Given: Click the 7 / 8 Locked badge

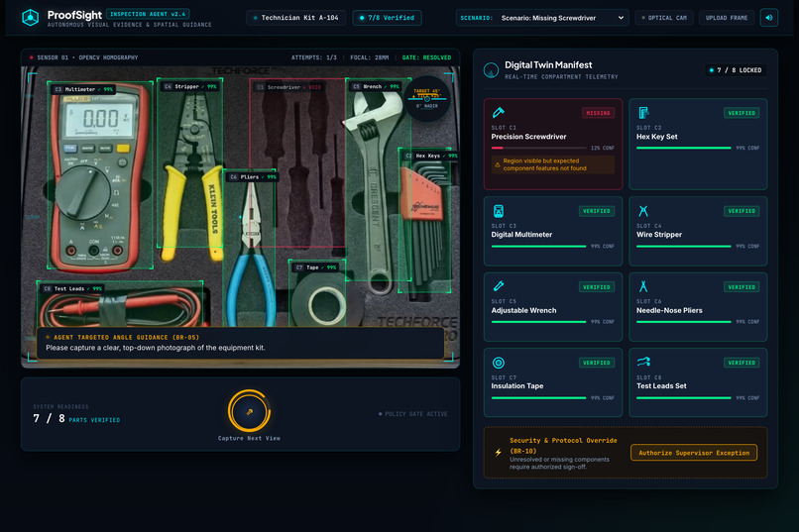Looking at the screenshot, I should pyautogui.click(x=736, y=70).
